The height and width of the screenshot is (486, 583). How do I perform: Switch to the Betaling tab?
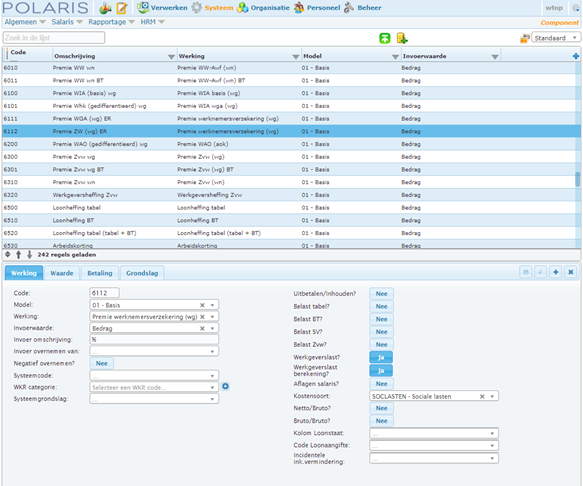click(x=100, y=273)
